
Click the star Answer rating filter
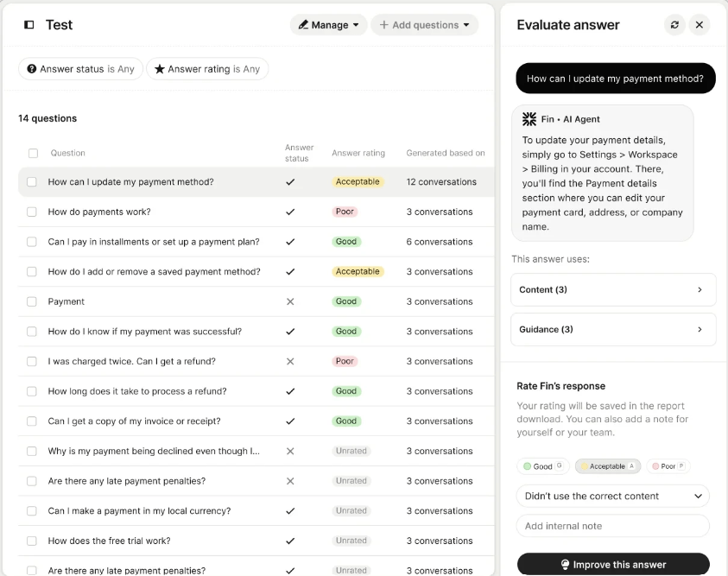(x=207, y=69)
